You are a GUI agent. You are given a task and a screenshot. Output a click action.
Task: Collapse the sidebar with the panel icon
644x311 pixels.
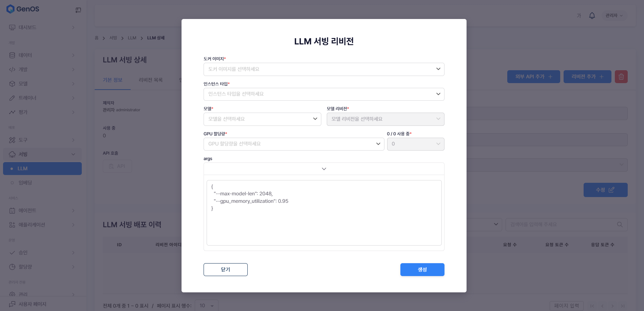78,10
